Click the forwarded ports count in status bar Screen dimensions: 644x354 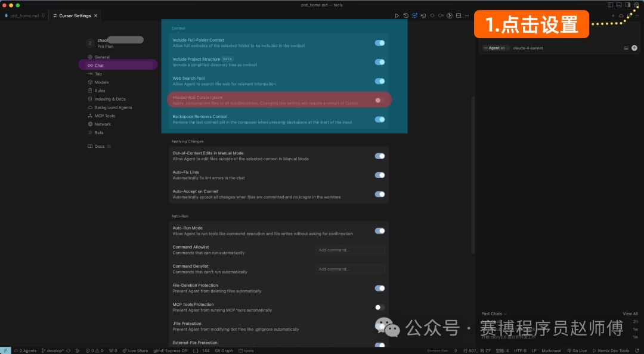[113, 350]
